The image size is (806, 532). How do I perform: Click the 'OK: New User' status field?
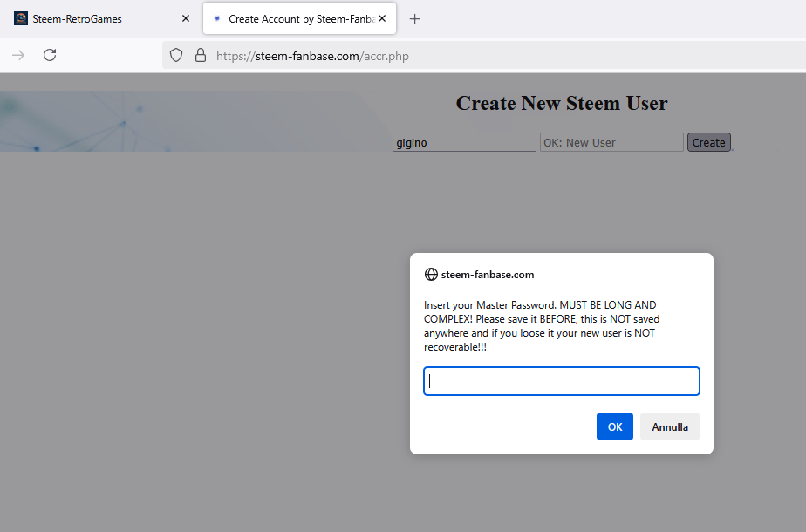(611, 142)
